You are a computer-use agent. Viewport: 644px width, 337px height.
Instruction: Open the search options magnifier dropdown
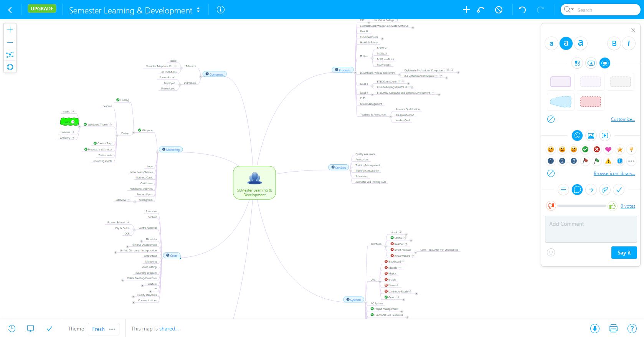tap(569, 10)
